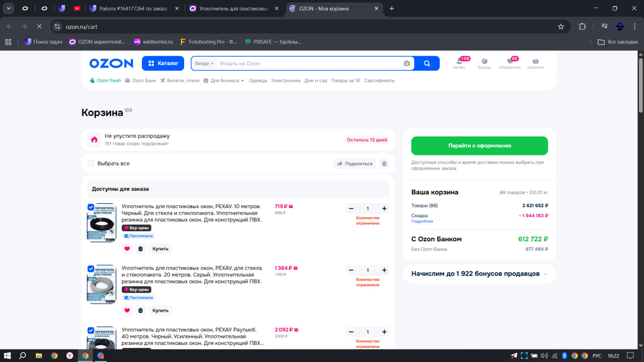Click the OZON logo
This screenshot has width=644, height=362.
pyautogui.click(x=111, y=63)
